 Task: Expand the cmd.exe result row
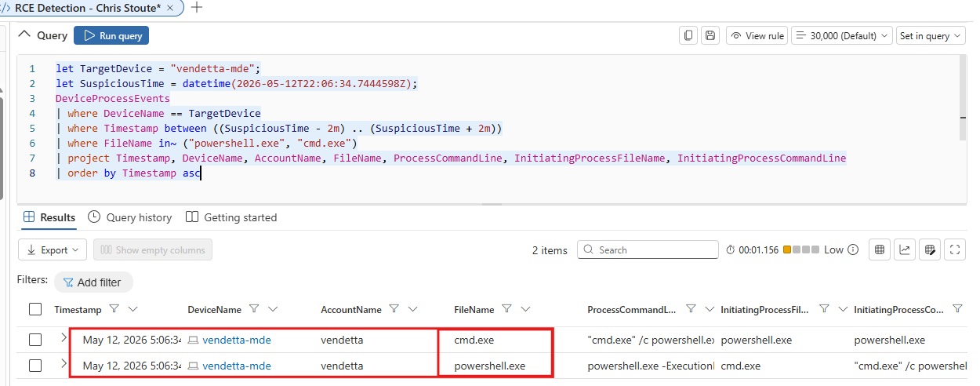(x=64, y=339)
